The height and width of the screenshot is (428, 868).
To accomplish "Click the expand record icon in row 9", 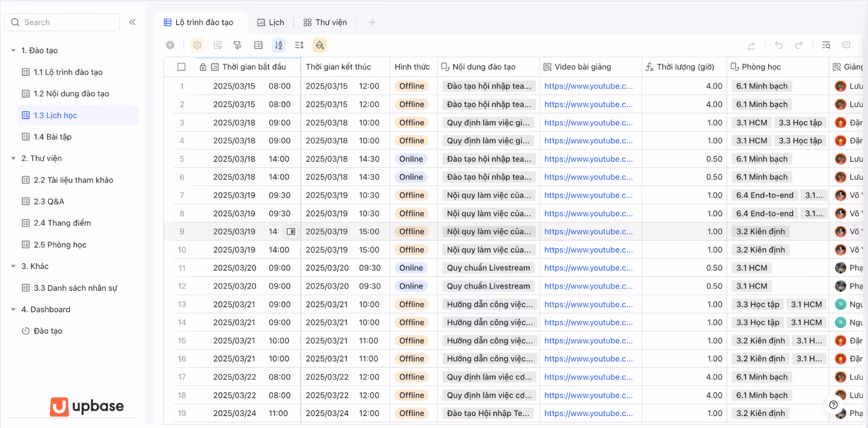I will (x=291, y=232).
